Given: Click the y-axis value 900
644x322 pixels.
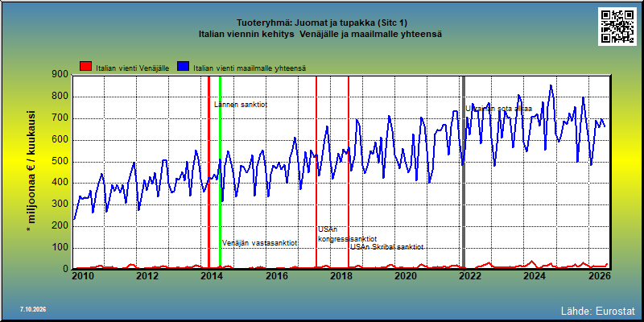Looking at the screenshot, I should point(60,74).
